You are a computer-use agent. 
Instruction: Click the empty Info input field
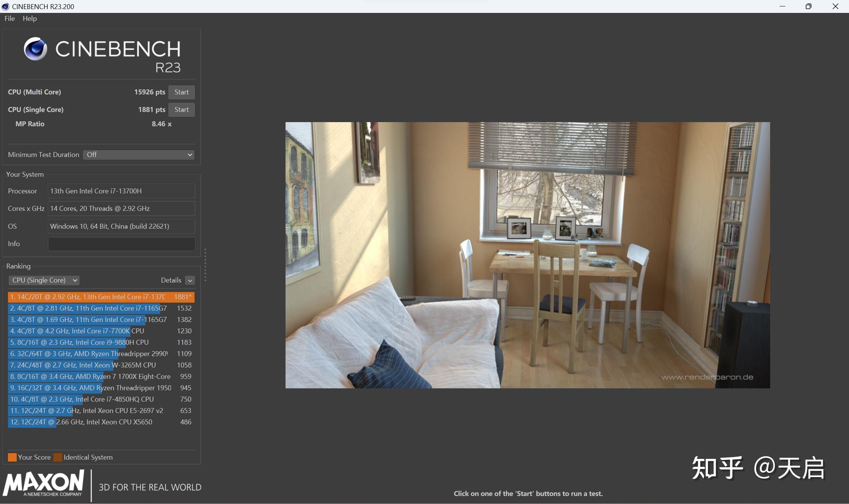pyautogui.click(x=121, y=244)
